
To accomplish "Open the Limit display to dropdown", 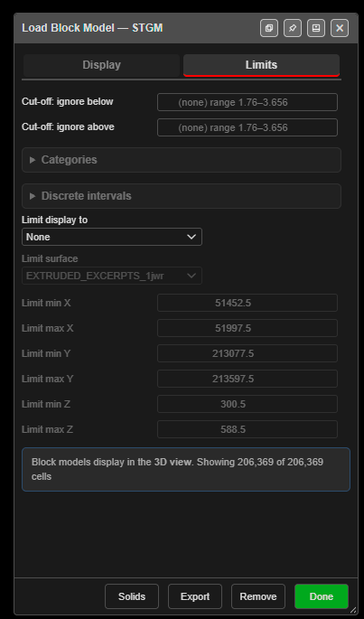I will click(112, 237).
